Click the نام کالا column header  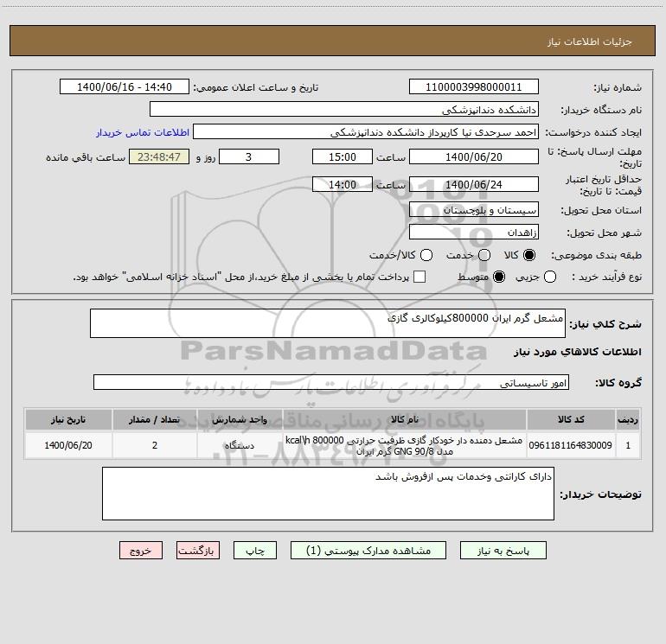pyautogui.click(x=405, y=419)
